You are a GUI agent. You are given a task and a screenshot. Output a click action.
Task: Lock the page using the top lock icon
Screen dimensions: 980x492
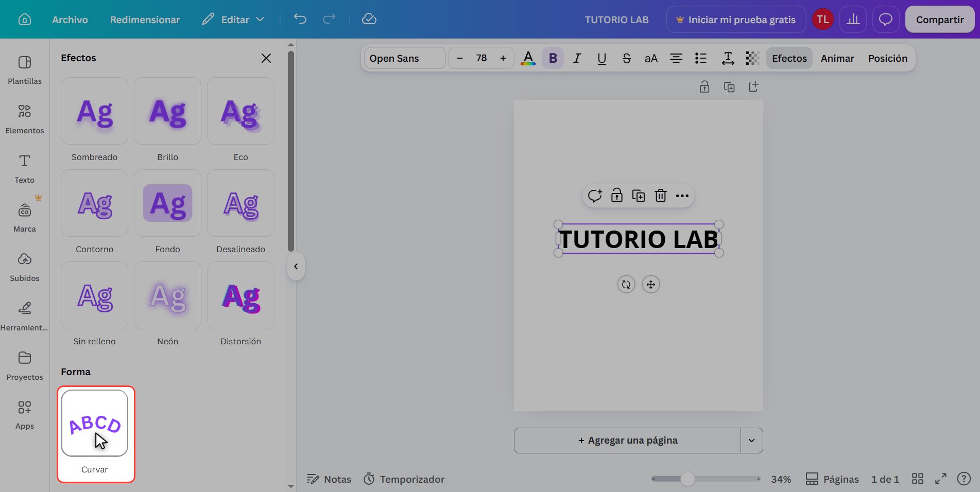tap(704, 87)
